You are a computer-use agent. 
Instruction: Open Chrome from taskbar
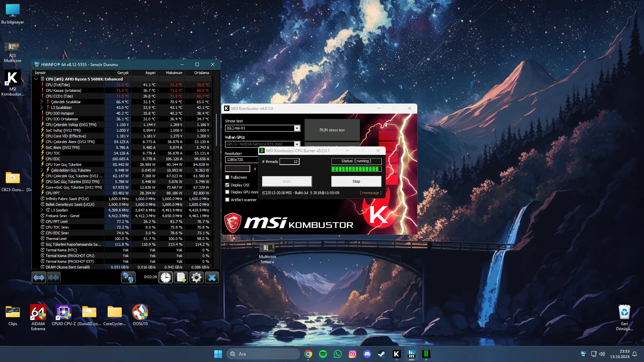tap(308, 354)
